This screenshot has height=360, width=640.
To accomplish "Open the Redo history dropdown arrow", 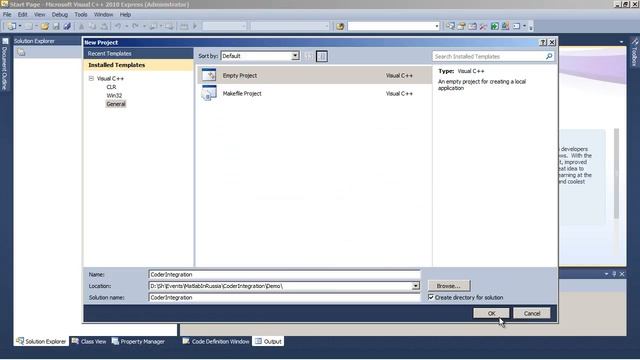I will point(144,27).
